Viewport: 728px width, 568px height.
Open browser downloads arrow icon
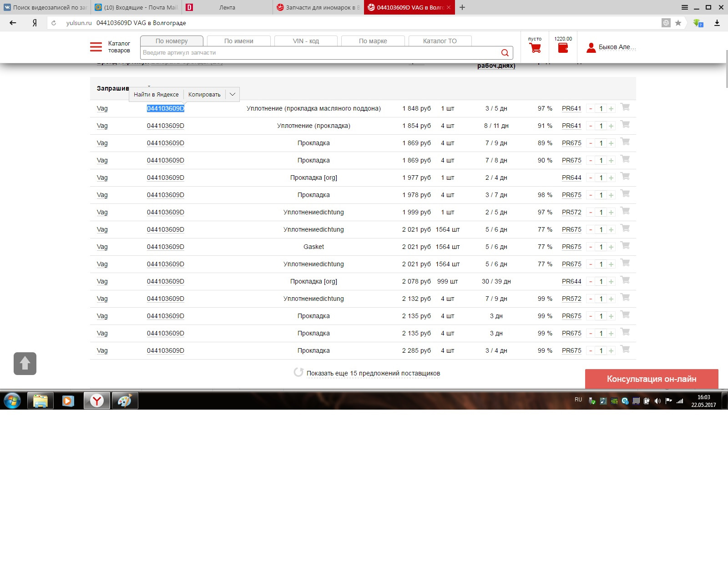717,23
